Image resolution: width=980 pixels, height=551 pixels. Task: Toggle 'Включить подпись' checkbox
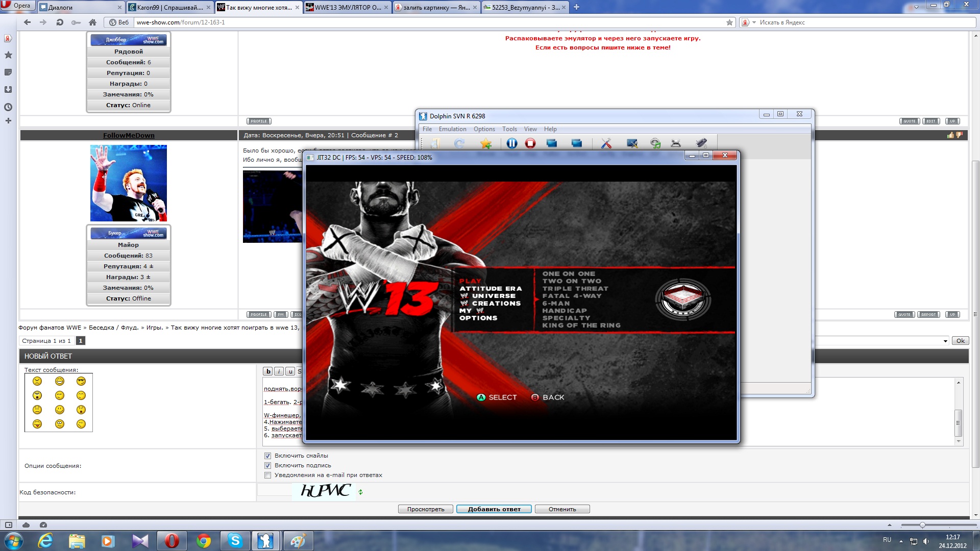[267, 465]
